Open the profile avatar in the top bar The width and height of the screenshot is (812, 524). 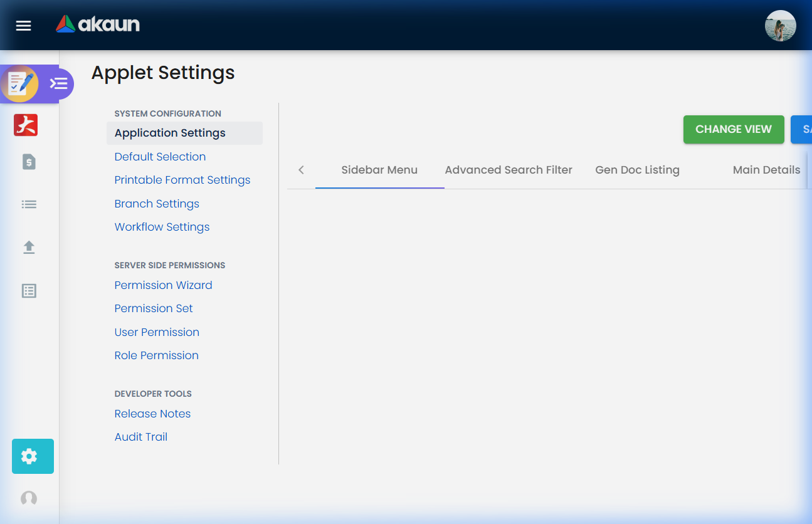pos(780,26)
